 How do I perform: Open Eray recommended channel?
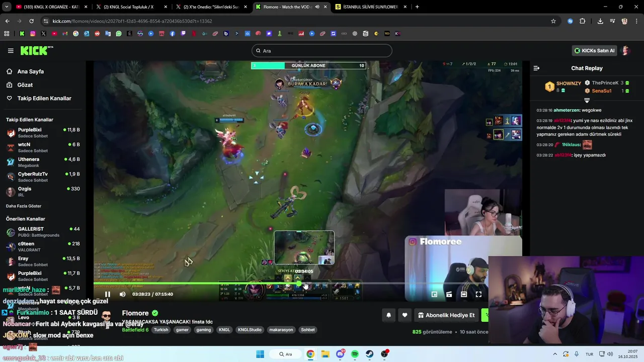[x=43, y=261]
